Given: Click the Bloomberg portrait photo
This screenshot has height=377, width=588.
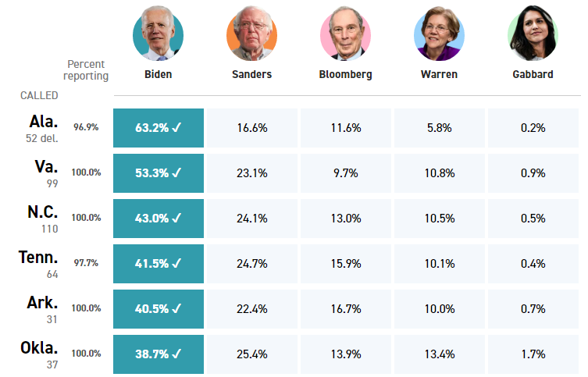Looking at the screenshot, I should [345, 34].
